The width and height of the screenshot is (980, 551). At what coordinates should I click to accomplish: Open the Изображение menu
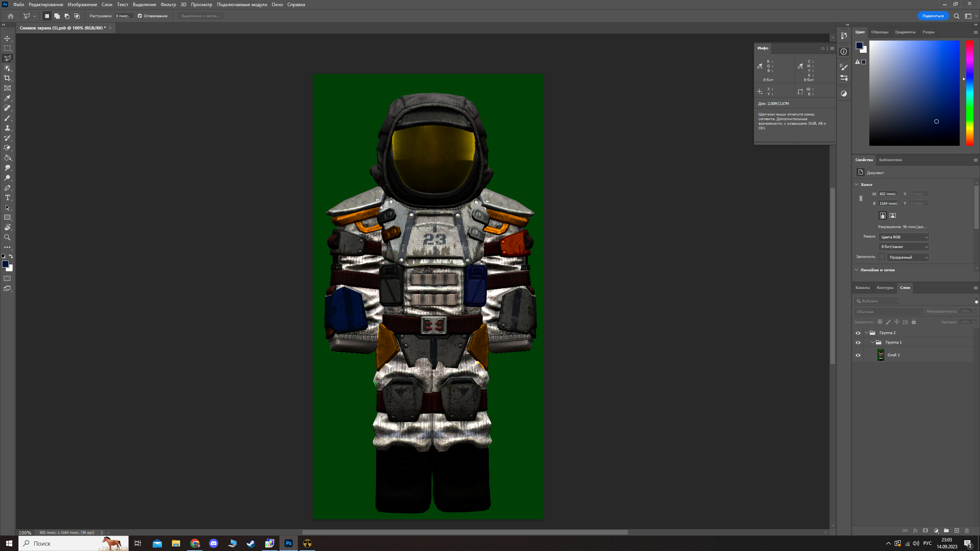tap(82, 5)
